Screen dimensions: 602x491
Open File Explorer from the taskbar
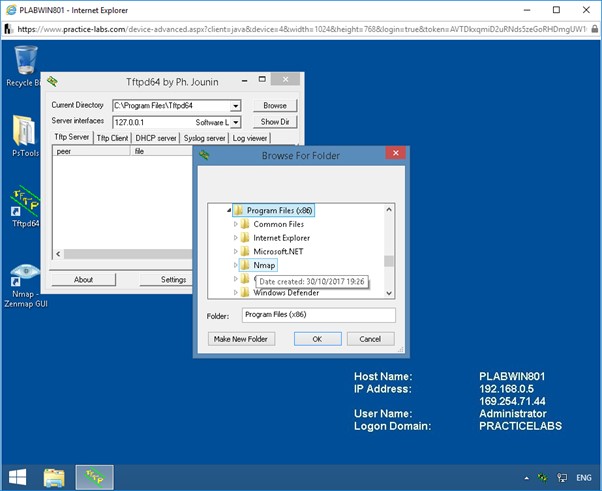54,477
